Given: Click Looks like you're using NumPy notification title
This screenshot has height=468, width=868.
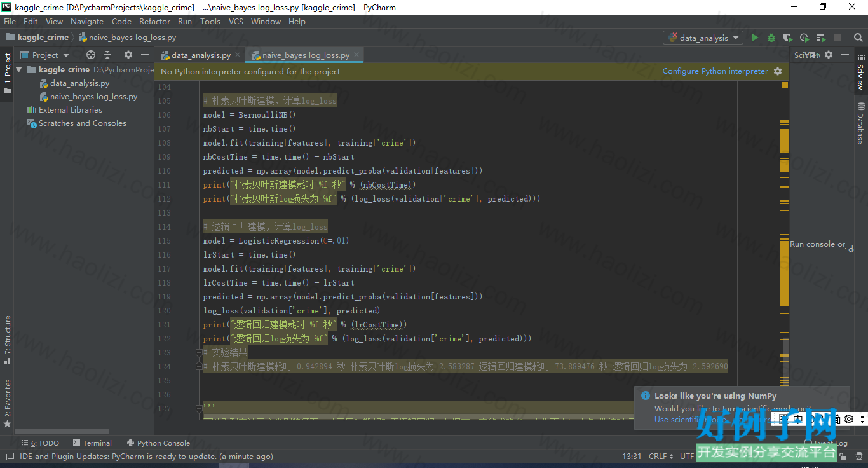Looking at the screenshot, I should click(715, 396).
